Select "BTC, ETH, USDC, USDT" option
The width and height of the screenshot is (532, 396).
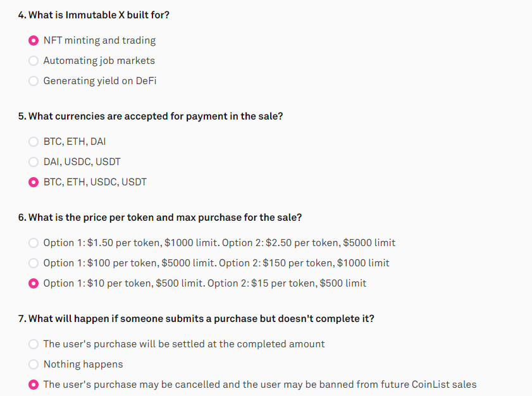click(x=34, y=182)
